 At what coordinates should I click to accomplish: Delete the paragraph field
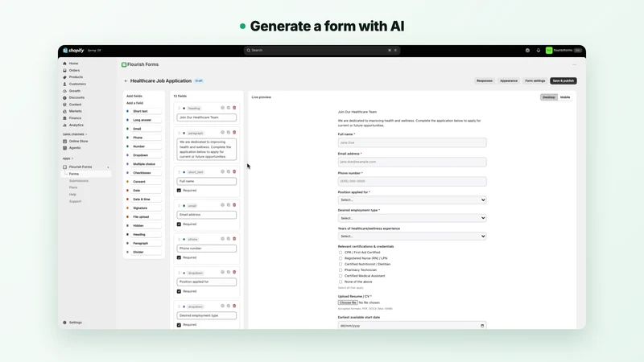click(234, 133)
